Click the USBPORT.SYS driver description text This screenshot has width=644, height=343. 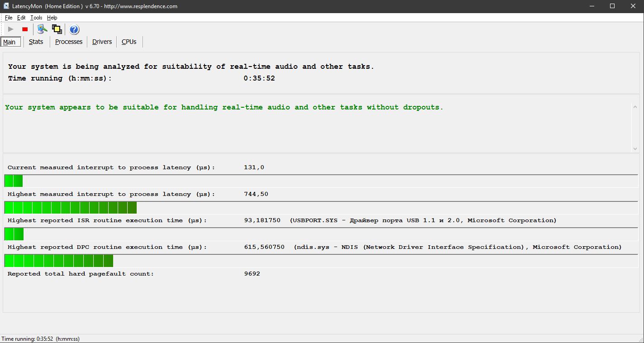(x=423, y=220)
